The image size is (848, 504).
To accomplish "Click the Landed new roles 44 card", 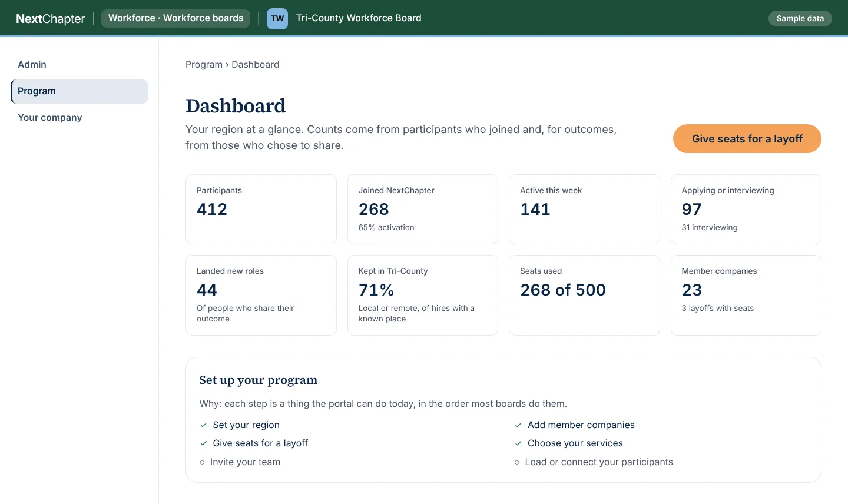I will point(261,295).
